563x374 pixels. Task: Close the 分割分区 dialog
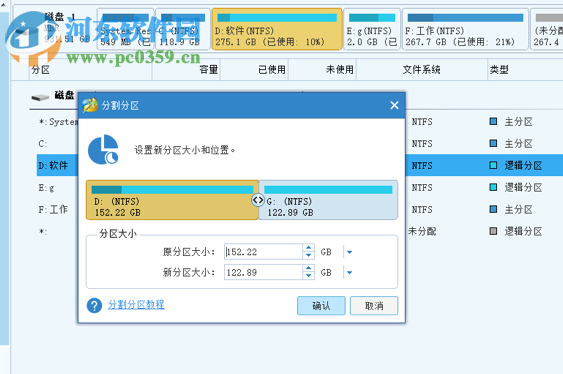pyautogui.click(x=394, y=105)
